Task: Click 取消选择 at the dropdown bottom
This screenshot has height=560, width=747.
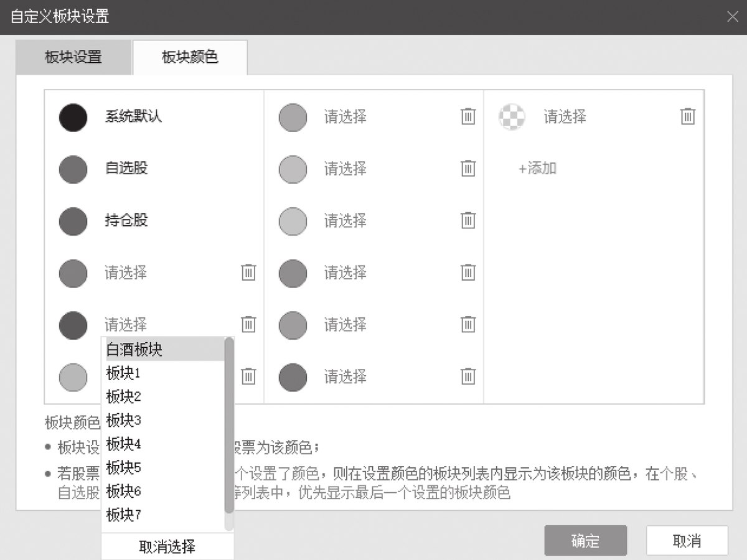Action: [167, 546]
